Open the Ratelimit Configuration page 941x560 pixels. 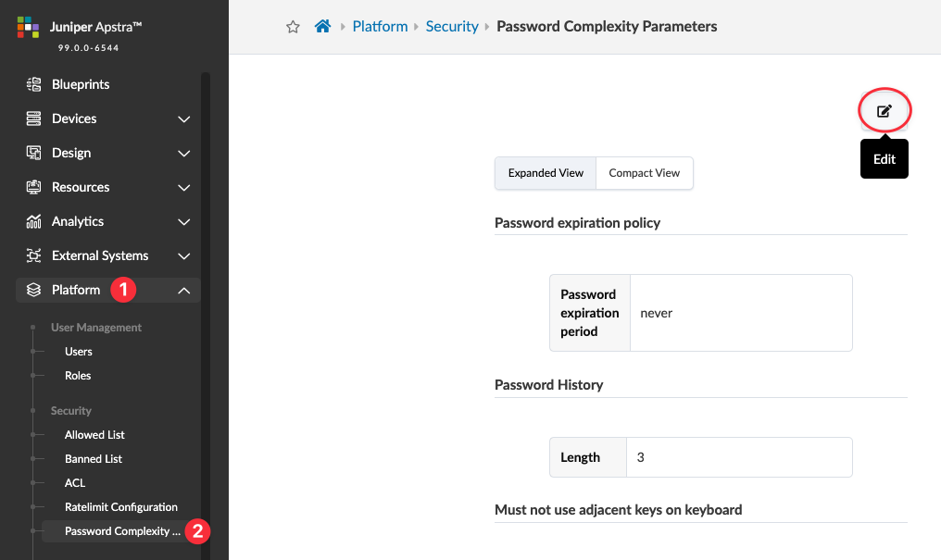121,507
